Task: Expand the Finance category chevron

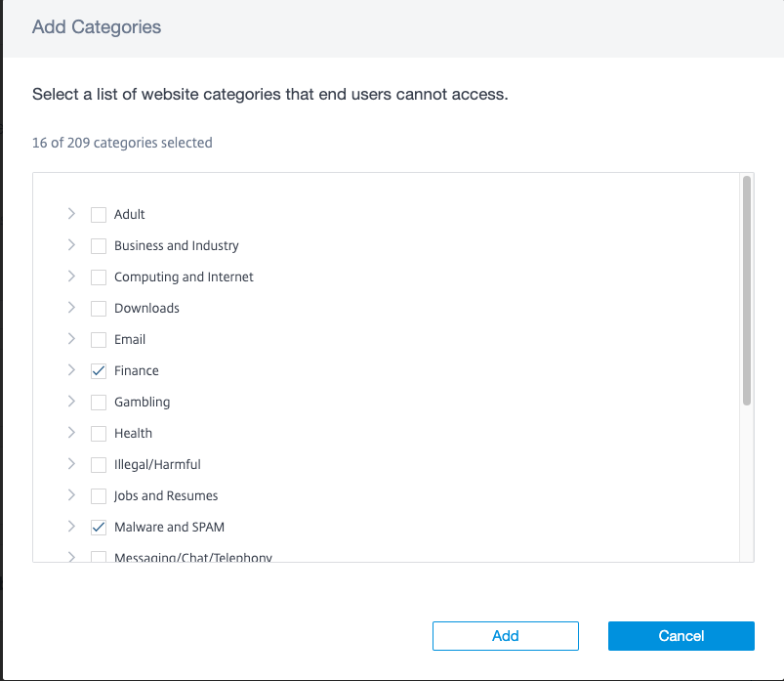Action: 71,370
